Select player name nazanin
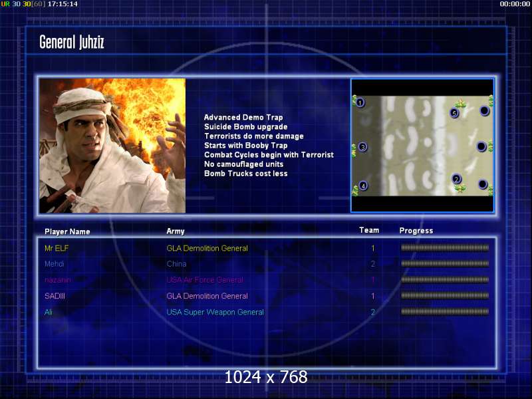Viewport: 532px width, 399px height. tap(58, 280)
